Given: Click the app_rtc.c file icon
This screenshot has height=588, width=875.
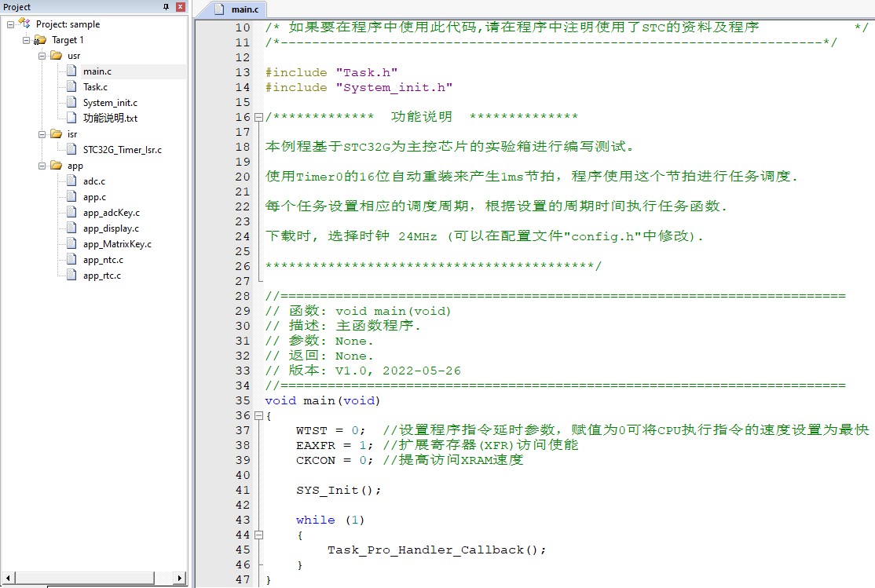Looking at the screenshot, I should click(71, 275).
